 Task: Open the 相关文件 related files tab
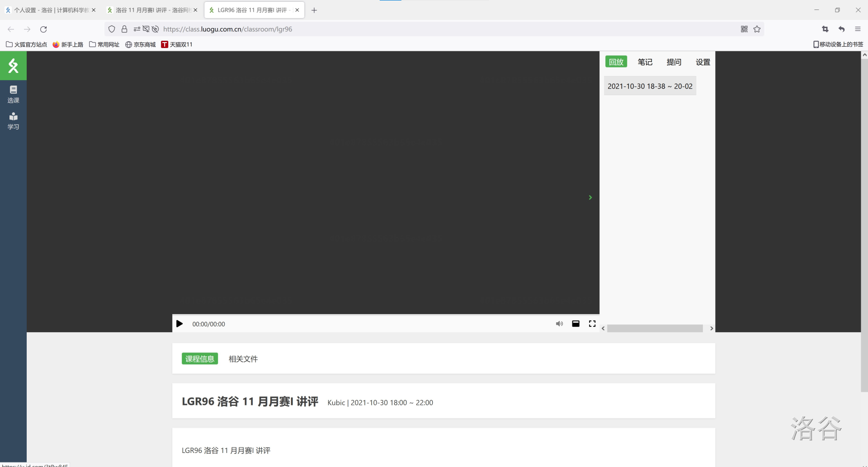(x=243, y=359)
